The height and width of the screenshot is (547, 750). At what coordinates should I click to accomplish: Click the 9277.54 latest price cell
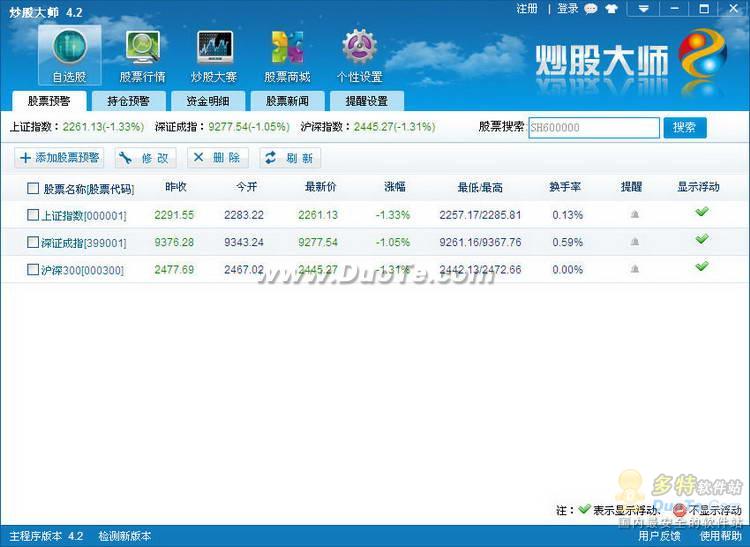[x=318, y=242]
